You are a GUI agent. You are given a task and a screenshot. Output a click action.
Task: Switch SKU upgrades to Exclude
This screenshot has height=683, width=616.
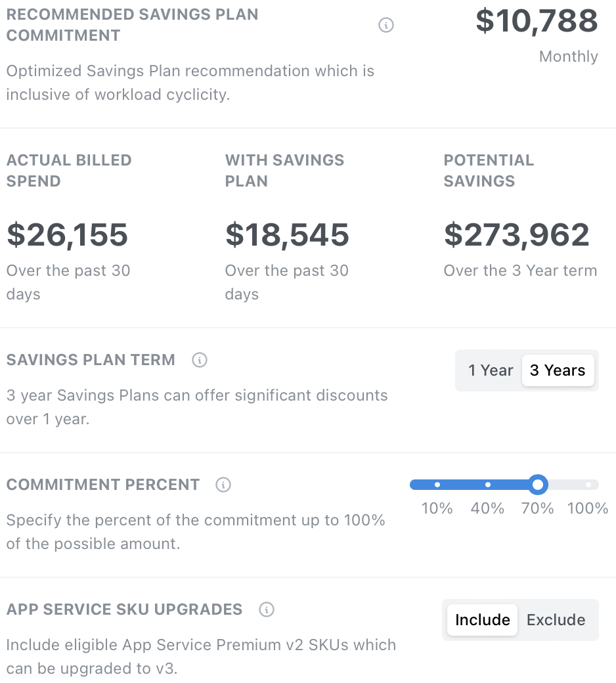click(x=556, y=620)
